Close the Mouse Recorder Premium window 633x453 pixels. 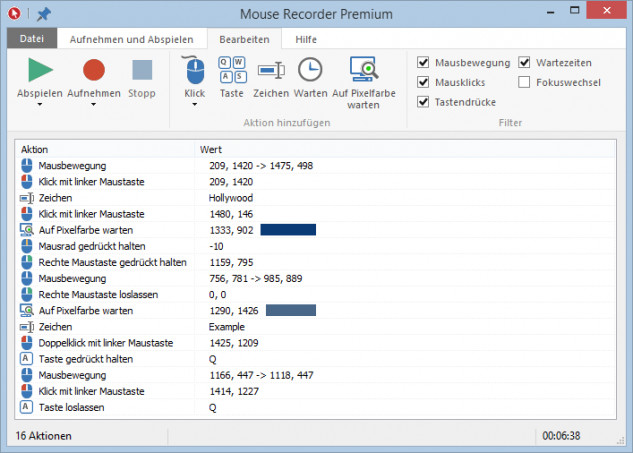(x=606, y=10)
